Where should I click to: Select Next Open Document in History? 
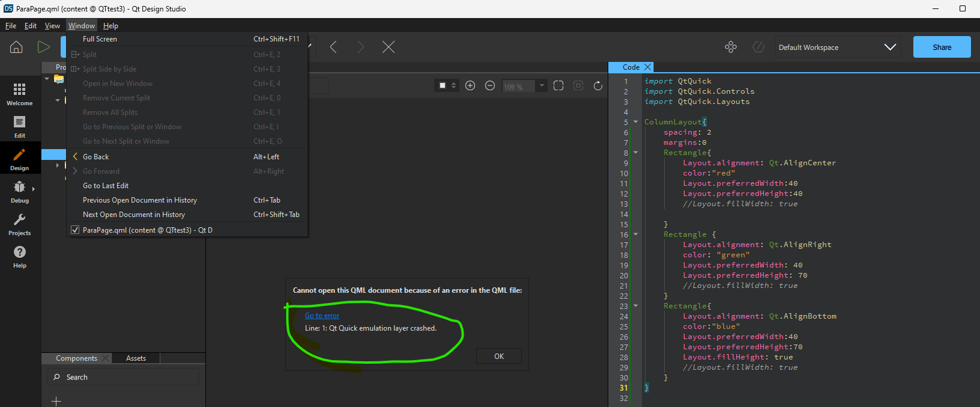pos(187,215)
